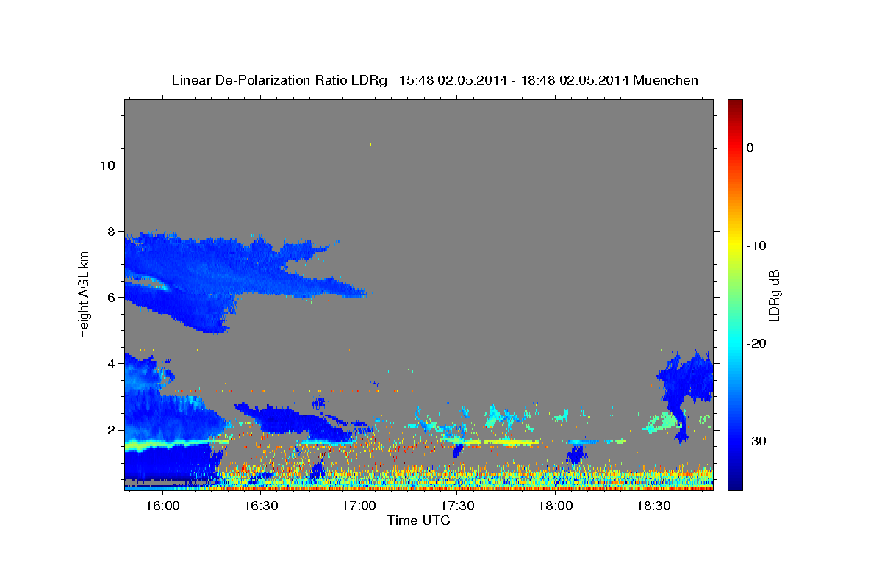Click the height tick label 4
The width and height of the screenshot is (882, 588).
tap(110, 364)
